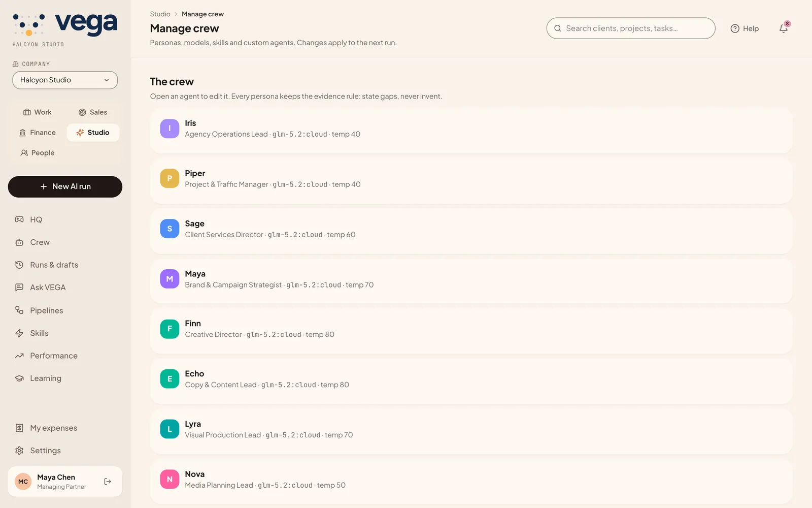
Task: Start a New AI run
Action: coord(65,186)
